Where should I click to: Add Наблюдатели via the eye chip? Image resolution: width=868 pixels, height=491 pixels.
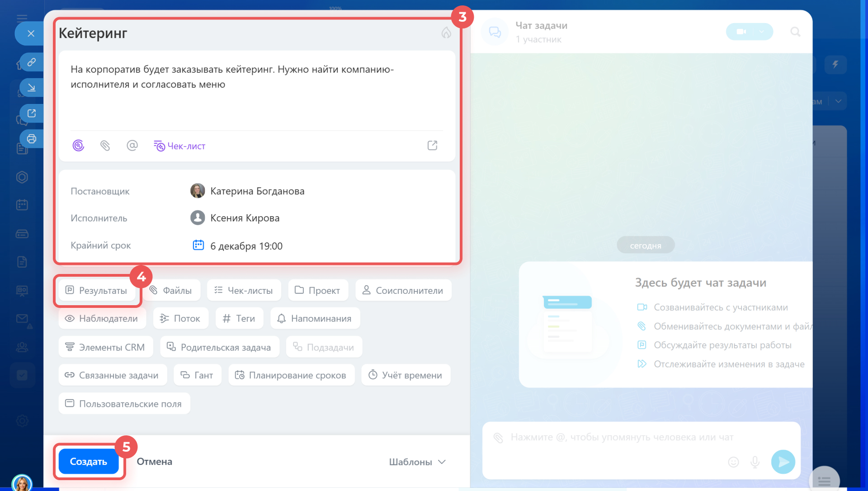click(x=102, y=318)
